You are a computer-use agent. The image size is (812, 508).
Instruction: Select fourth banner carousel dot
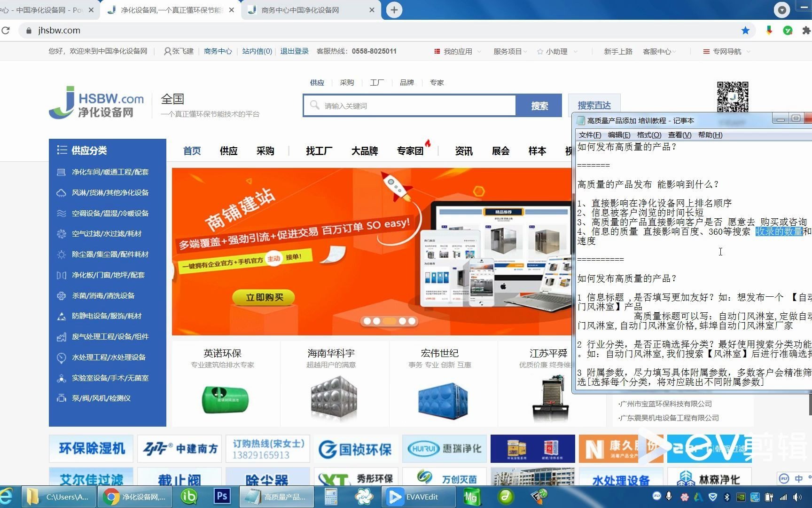pyautogui.click(x=403, y=321)
